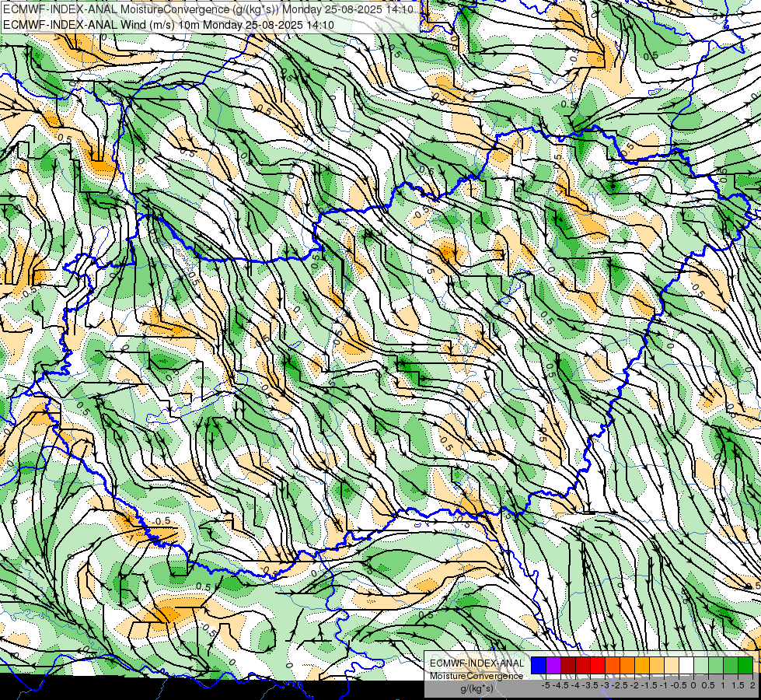Click the legend's MoistureConvergence label
The image size is (761, 700).
tap(476, 676)
